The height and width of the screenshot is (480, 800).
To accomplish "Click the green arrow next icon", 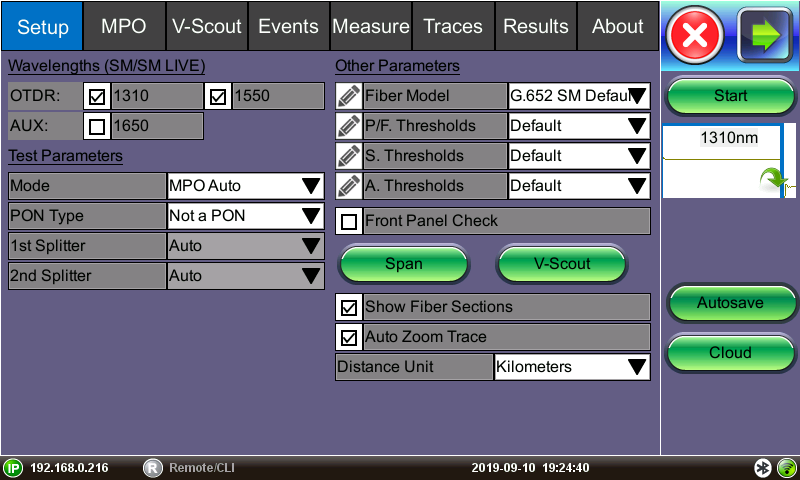I will (x=764, y=37).
